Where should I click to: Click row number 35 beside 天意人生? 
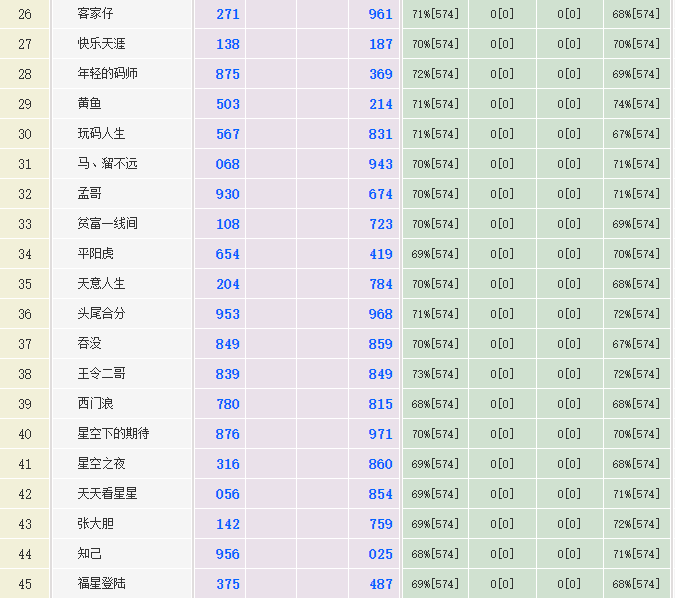(25, 284)
